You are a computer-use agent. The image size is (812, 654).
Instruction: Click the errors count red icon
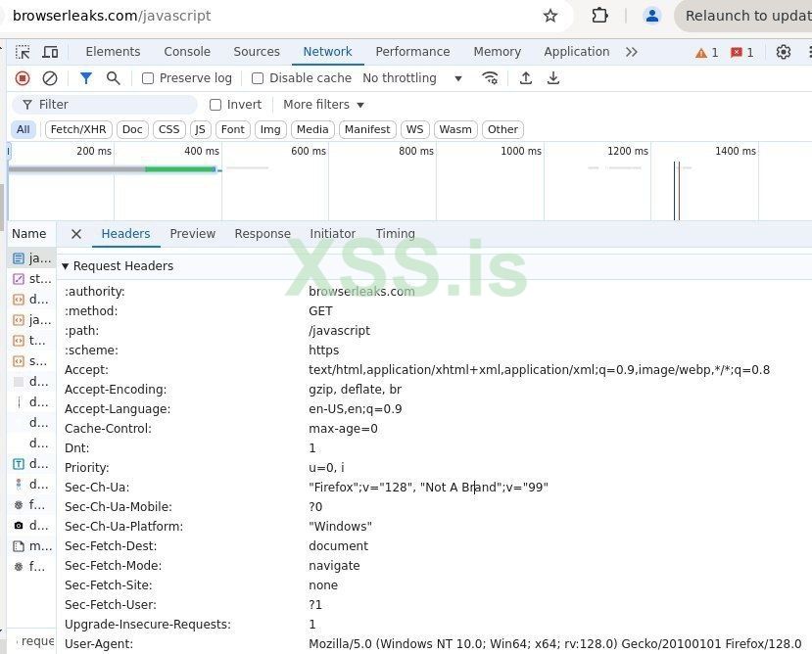pyautogui.click(x=736, y=52)
